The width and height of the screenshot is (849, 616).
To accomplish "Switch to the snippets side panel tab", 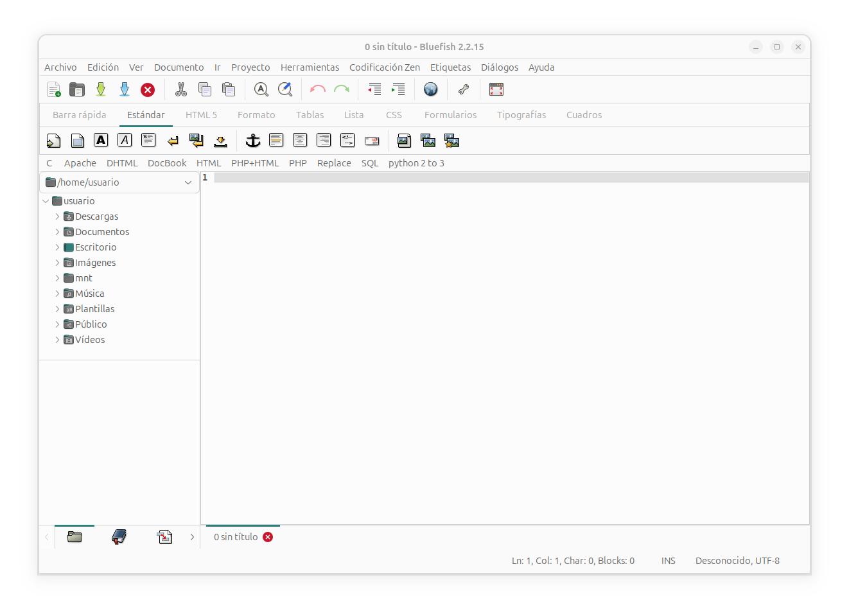I will click(165, 537).
